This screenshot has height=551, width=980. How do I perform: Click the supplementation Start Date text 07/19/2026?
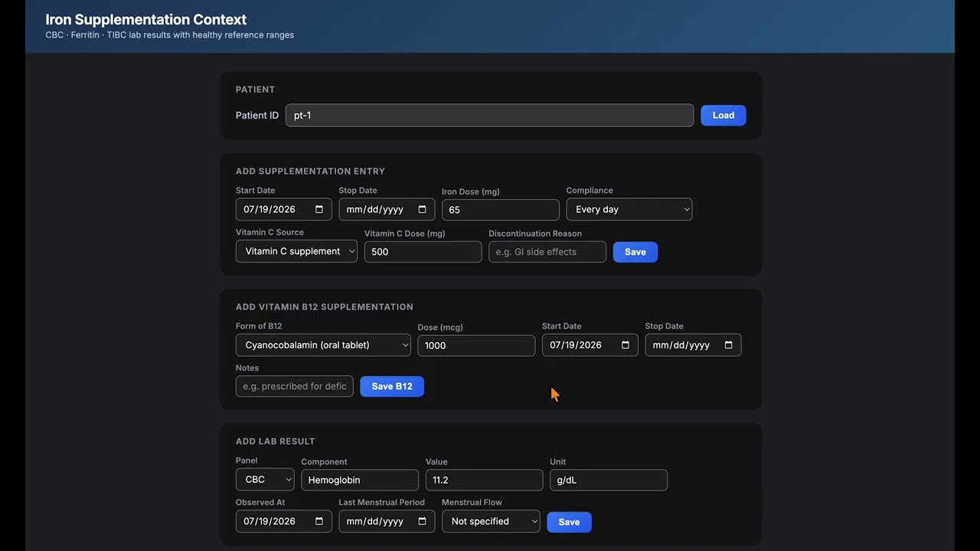click(x=269, y=210)
